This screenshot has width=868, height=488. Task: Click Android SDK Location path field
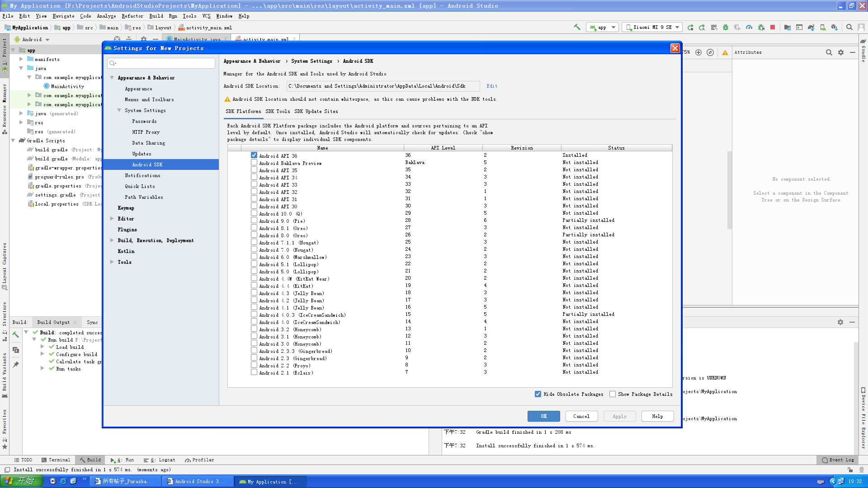[383, 86]
